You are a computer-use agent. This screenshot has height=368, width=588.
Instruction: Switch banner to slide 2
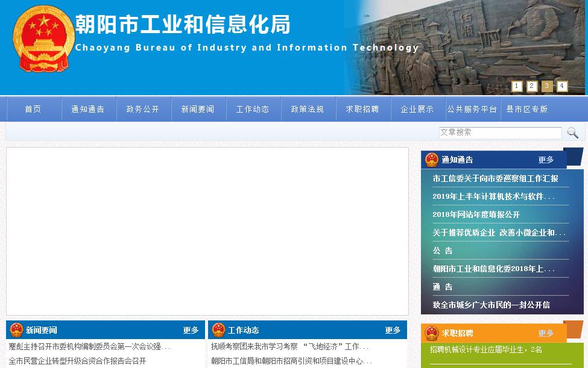click(532, 86)
